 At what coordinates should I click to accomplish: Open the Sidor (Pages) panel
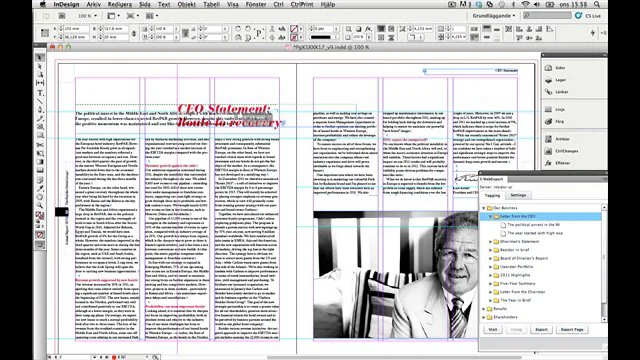click(556, 68)
